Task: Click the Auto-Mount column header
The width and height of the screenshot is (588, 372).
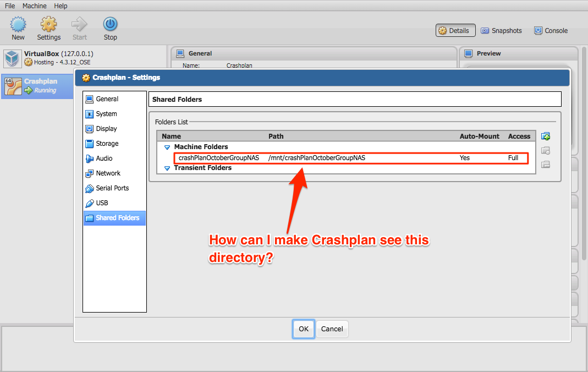Action: point(480,136)
